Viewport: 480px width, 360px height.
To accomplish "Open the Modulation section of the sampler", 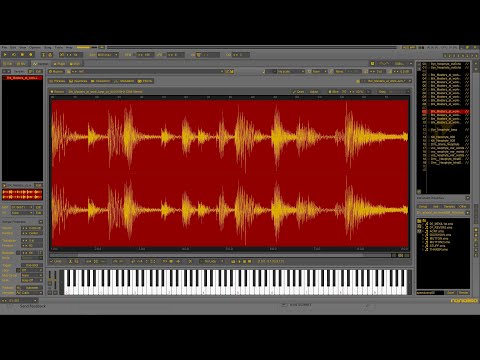I will point(124,81).
